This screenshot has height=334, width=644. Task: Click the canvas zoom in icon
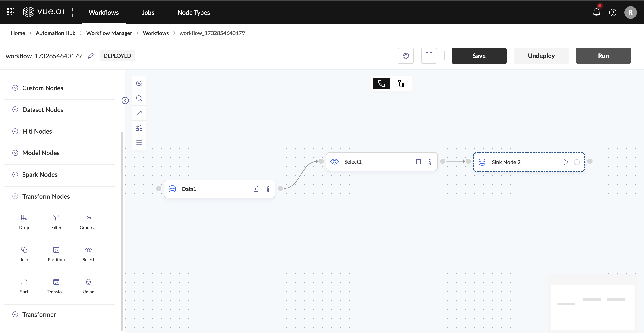[139, 84]
